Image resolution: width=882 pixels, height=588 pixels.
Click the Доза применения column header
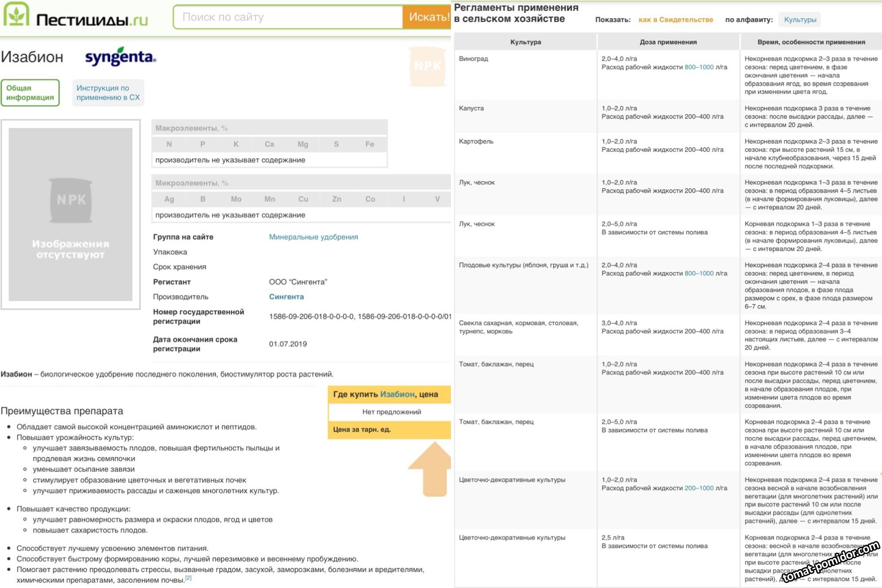click(x=668, y=42)
